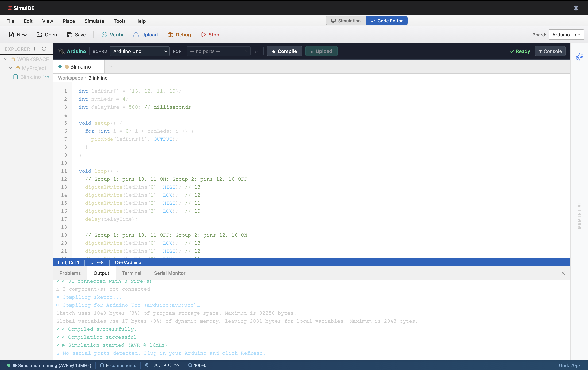Click the dark Compile button
The width and height of the screenshot is (588, 370).
tap(284, 51)
